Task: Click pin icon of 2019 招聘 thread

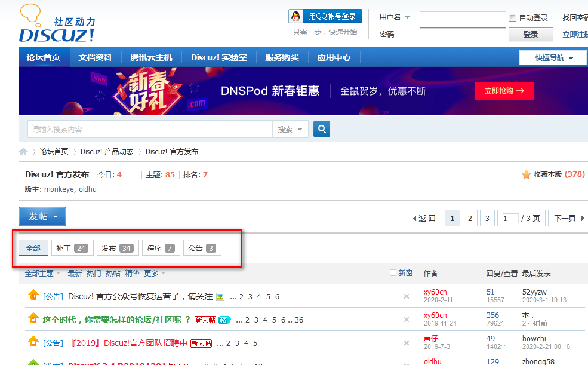Action: 33,342
